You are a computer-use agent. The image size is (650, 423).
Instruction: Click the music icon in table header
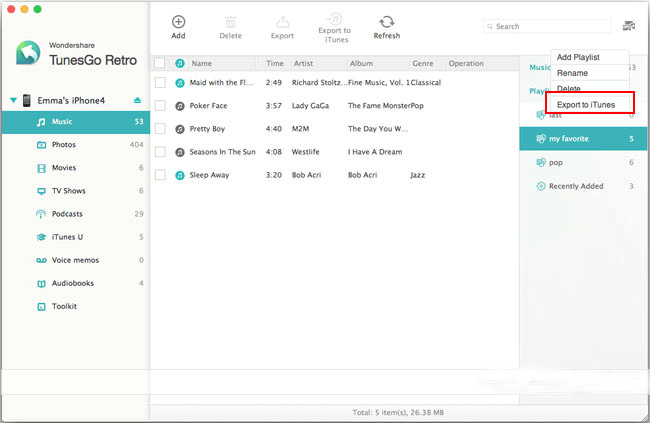(179, 63)
